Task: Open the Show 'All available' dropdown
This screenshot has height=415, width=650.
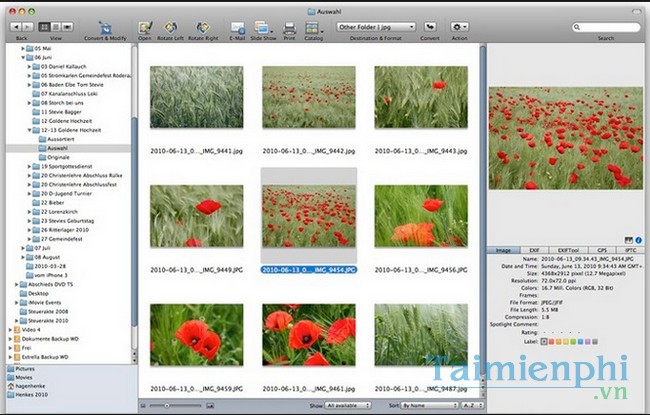Action: [347, 405]
